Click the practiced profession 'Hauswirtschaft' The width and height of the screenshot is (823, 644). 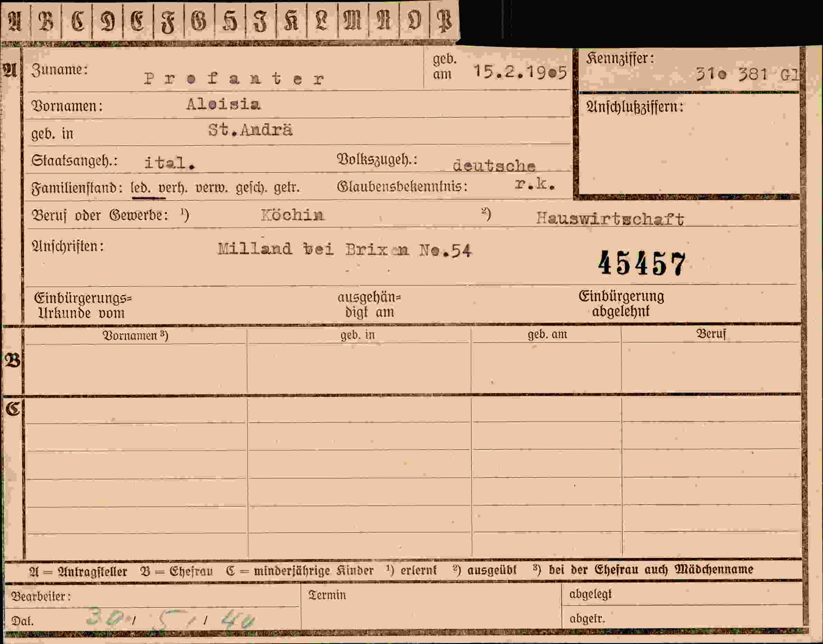(610, 219)
